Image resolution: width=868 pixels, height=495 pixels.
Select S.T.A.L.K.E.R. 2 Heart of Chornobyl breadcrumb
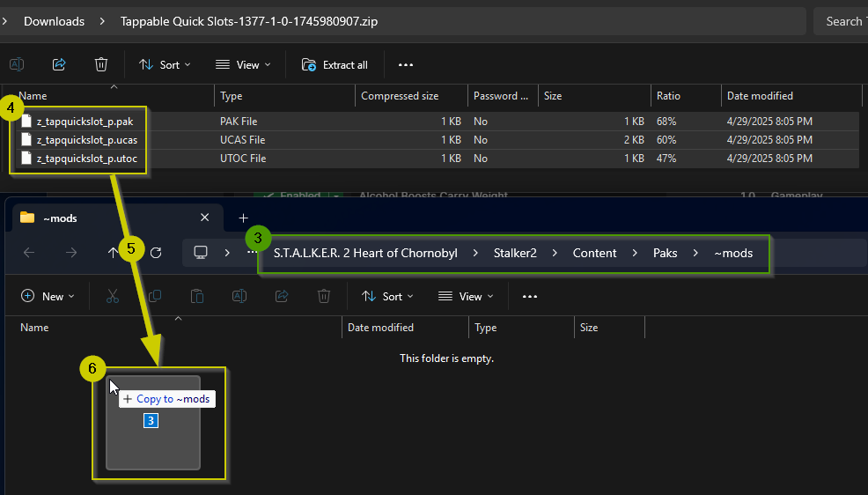pyautogui.click(x=365, y=253)
